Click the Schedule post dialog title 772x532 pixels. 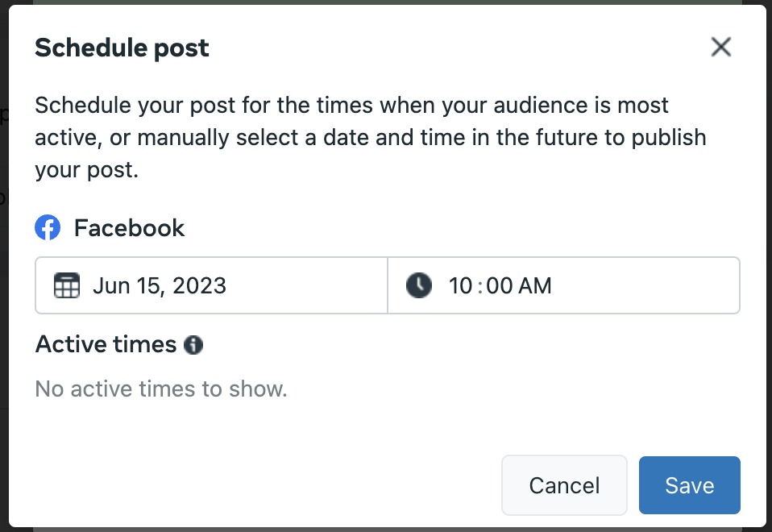pyautogui.click(x=122, y=48)
